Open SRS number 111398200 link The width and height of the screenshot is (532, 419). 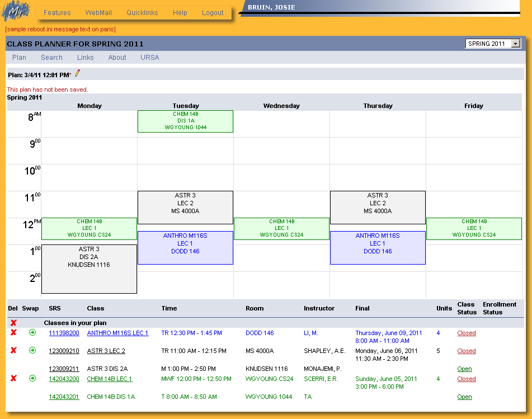tap(64, 333)
